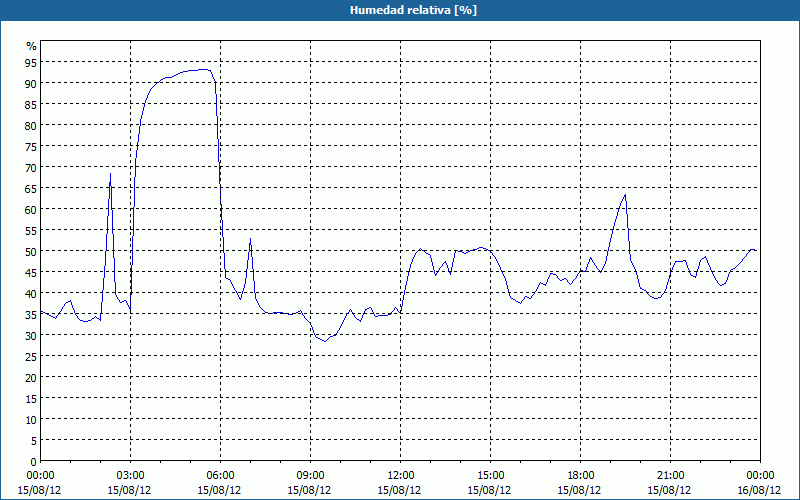
Task: Click the 'Humedad relativa [%]' chart title
Action: click(413, 10)
